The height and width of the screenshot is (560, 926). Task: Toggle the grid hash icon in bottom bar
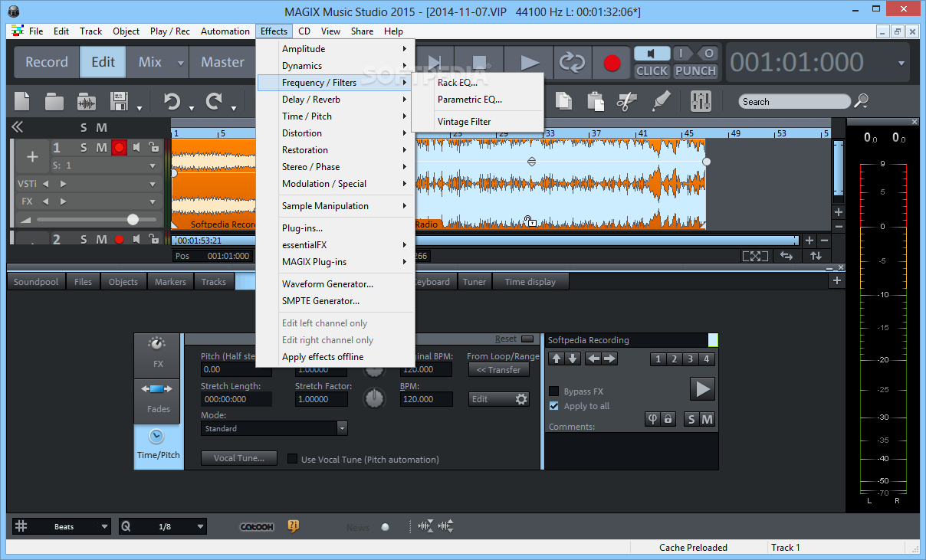[21, 526]
